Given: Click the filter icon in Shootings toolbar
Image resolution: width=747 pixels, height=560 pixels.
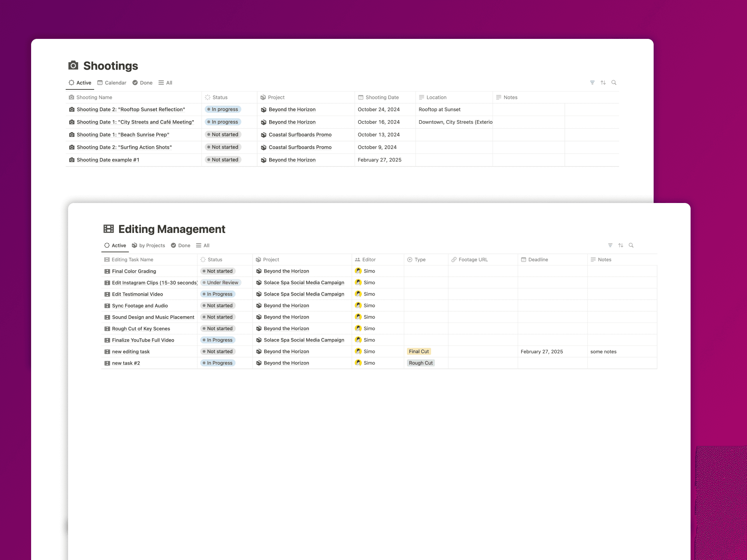Looking at the screenshot, I should point(592,82).
